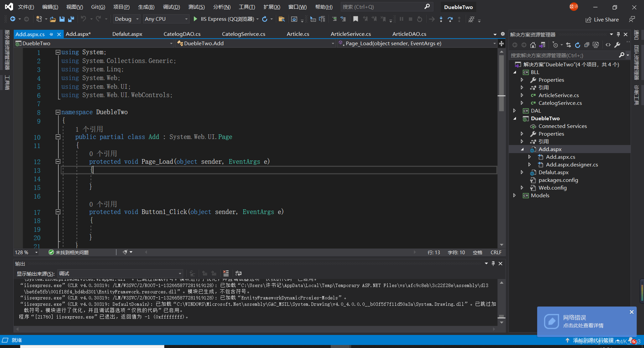Image resolution: width=644 pixels, height=348 pixels.
Task: Switch to the CatelogDAO.cs tab
Action: (182, 34)
